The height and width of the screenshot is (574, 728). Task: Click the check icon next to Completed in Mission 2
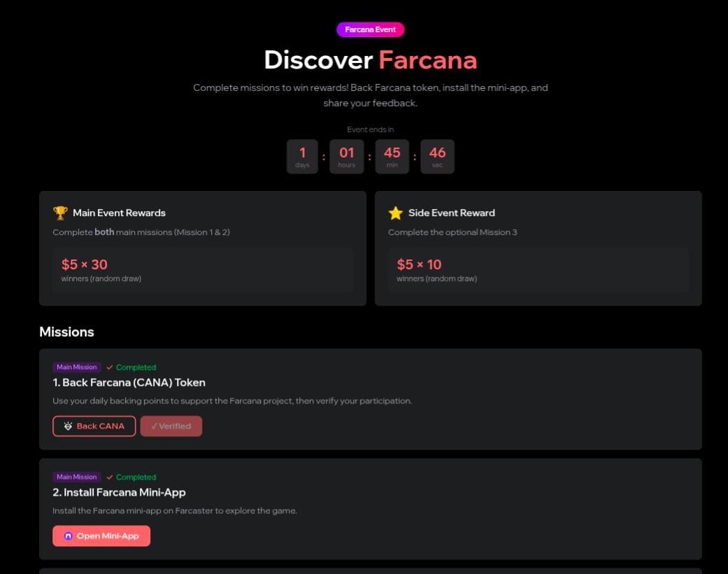[x=110, y=478]
